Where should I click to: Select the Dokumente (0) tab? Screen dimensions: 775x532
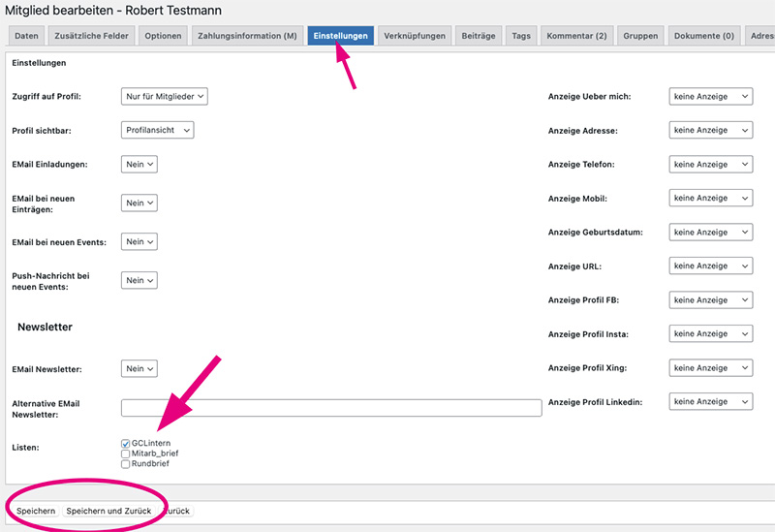point(704,36)
